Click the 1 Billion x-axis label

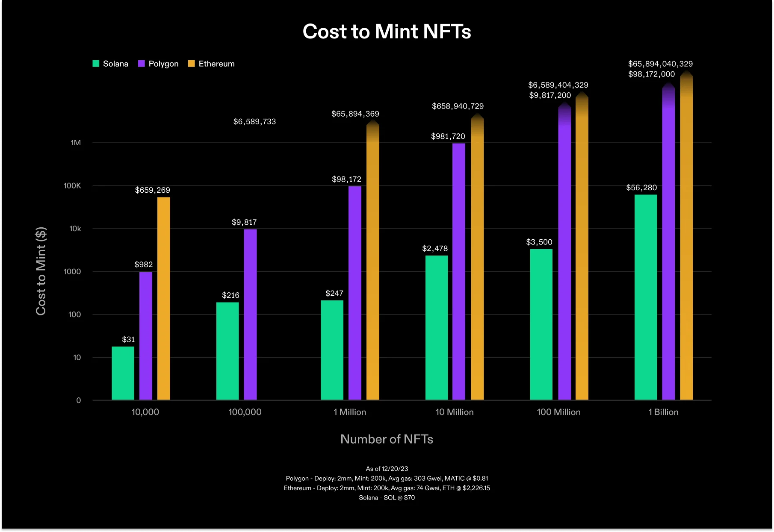(663, 412)
